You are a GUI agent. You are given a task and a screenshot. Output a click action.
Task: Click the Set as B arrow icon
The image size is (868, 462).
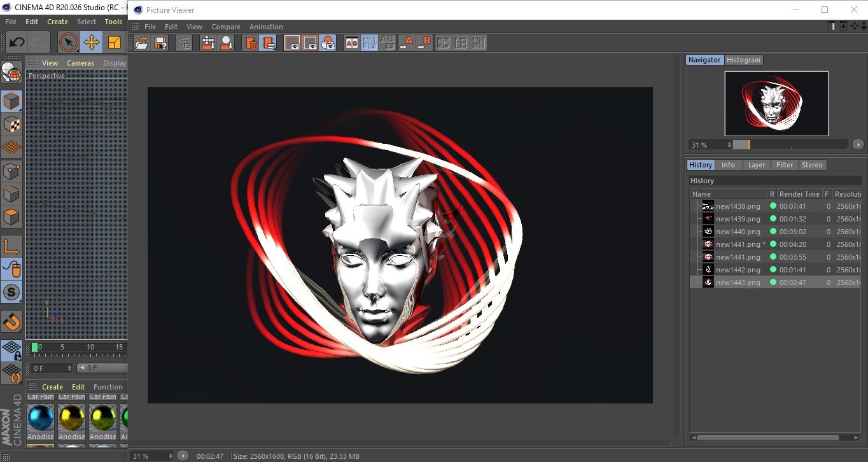pos(424,43)
